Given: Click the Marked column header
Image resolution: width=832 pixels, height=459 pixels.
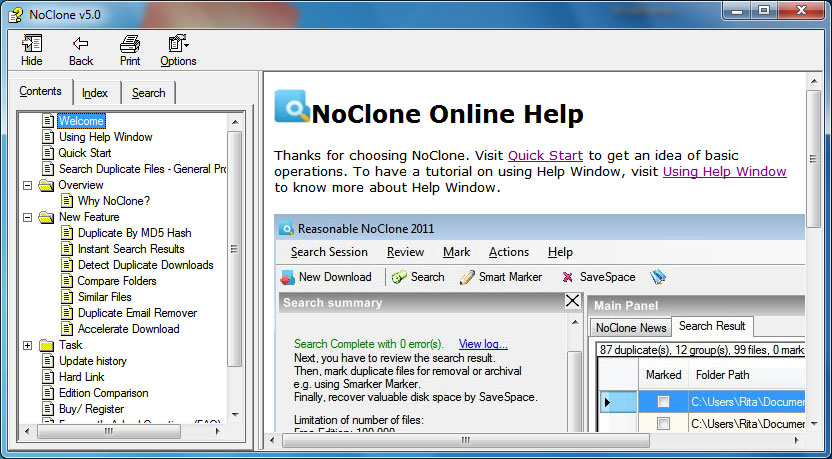Looking at the screenshot, I should pyautogui.click(x=663, y=375).
